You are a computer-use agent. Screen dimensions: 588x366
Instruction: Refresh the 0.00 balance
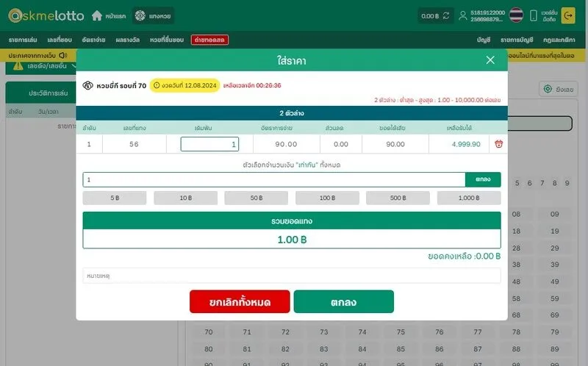[x=446, y=15]
